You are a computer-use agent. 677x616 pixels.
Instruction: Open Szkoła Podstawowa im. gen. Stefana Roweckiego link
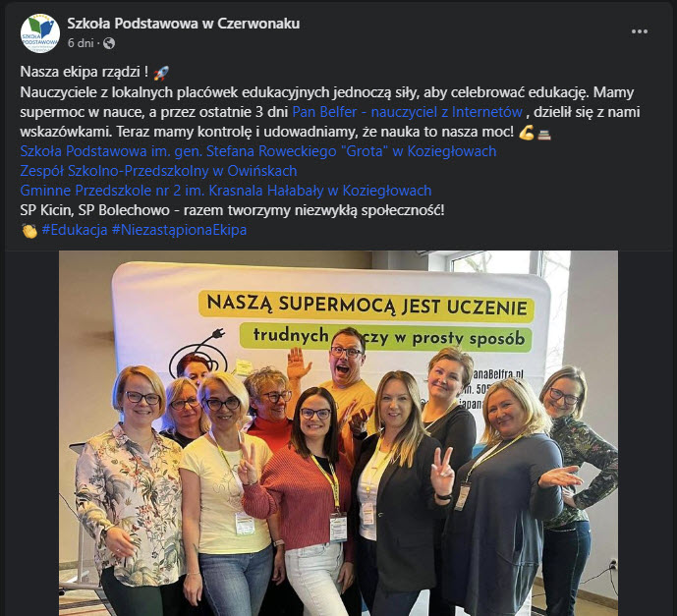[258, 151]
